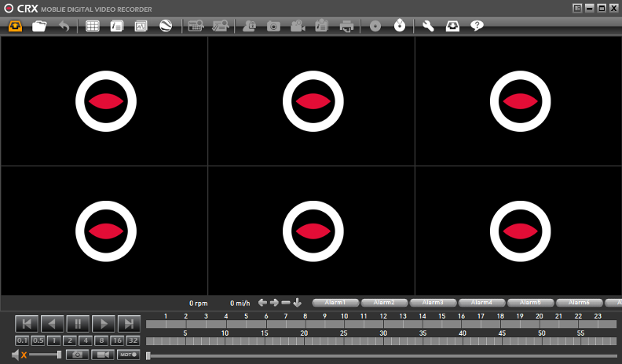
Task: Set playback speed to 8
Action: tap(101, 340)
